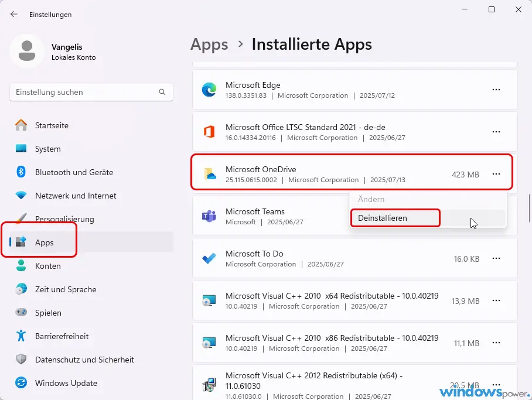Click the Microsoft To Do checkmark icon
This screenshot has width=532, height=400.
point(209,258)
